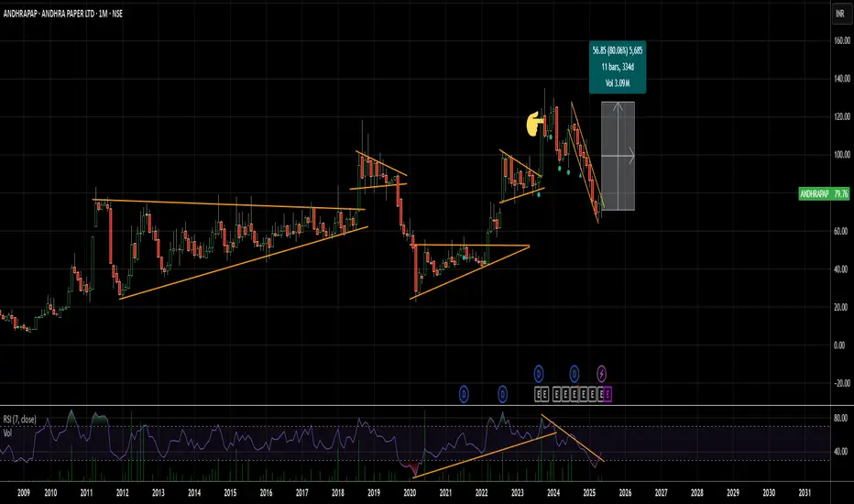Click the ANDHRAPAP ANDHRA PAPER LTD symbol title
The image size is (854, 504).
(62, 14)
